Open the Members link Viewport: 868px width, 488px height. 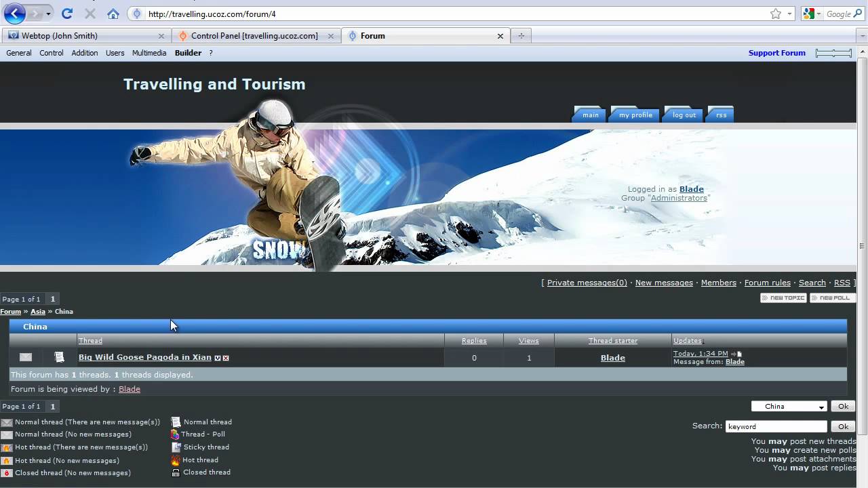click(718, 283)
